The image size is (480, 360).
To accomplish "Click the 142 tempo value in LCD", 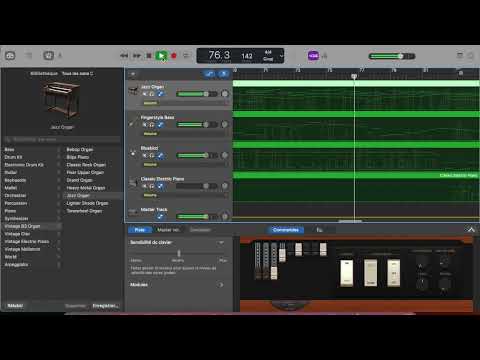I will (x=247, y=56).
